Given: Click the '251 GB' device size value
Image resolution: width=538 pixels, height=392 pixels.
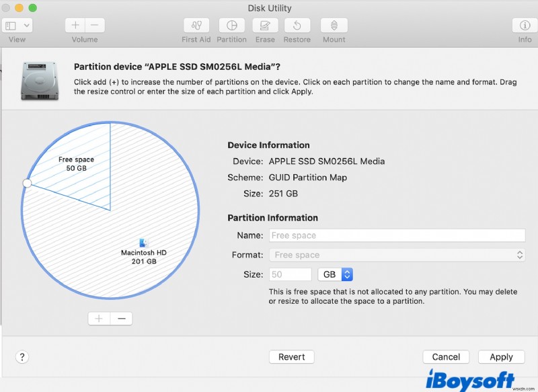Looking at the screenshot, I should click(x=283, y=194).
